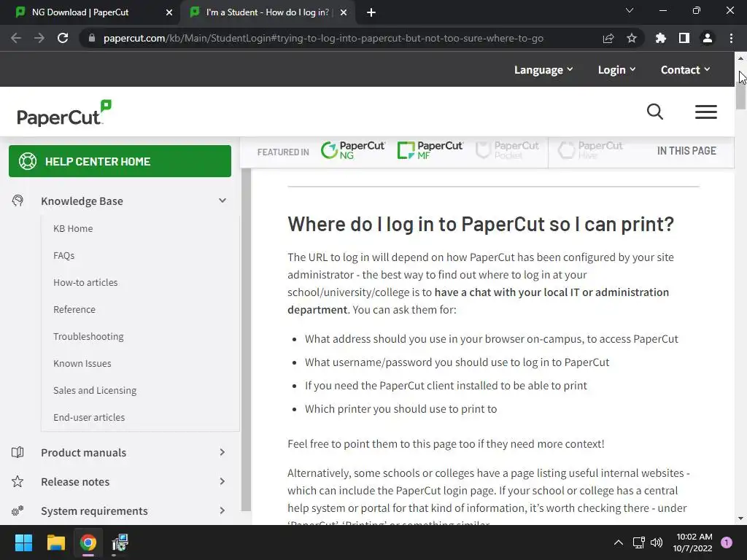Open the tab search chevron in Chrome

click(x=630, y=10)
